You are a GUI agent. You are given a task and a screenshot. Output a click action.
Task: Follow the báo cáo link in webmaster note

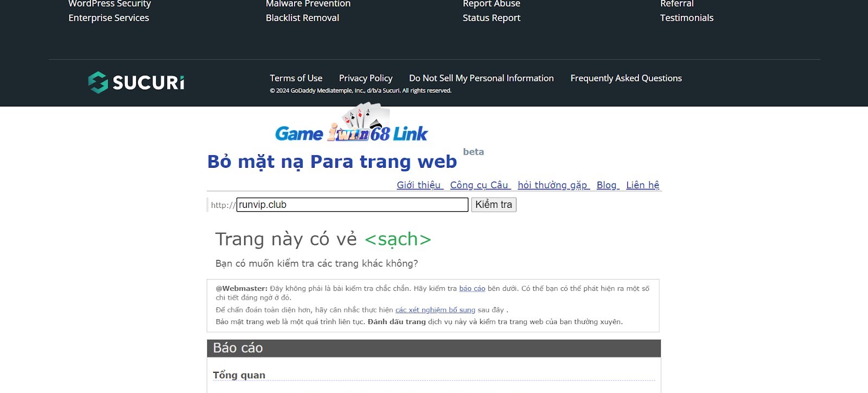tap(472, 289)
